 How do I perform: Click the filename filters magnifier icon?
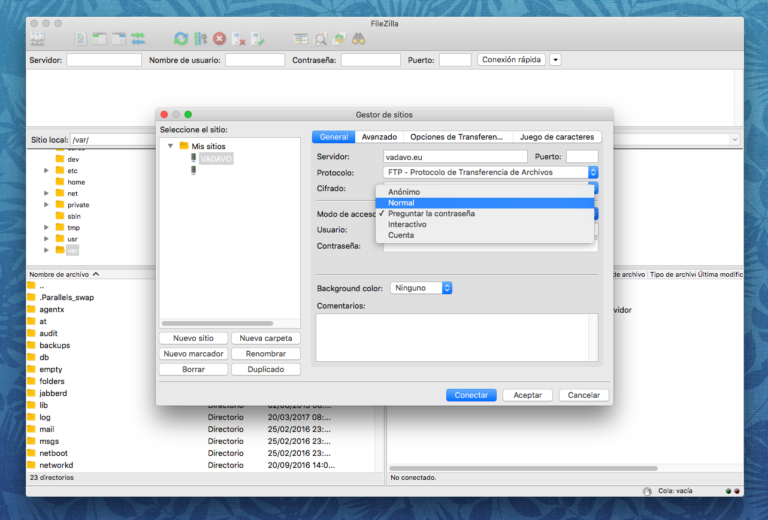pos(320,39)
